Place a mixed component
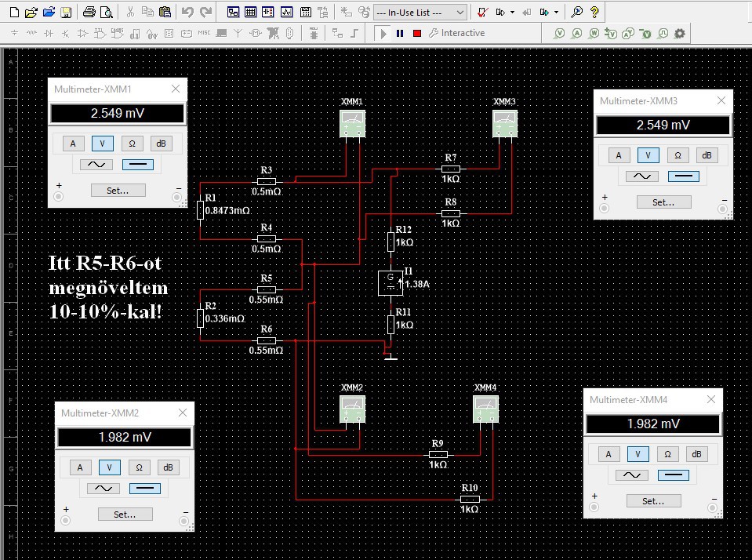The image size is (752, 560). (152, 33)
